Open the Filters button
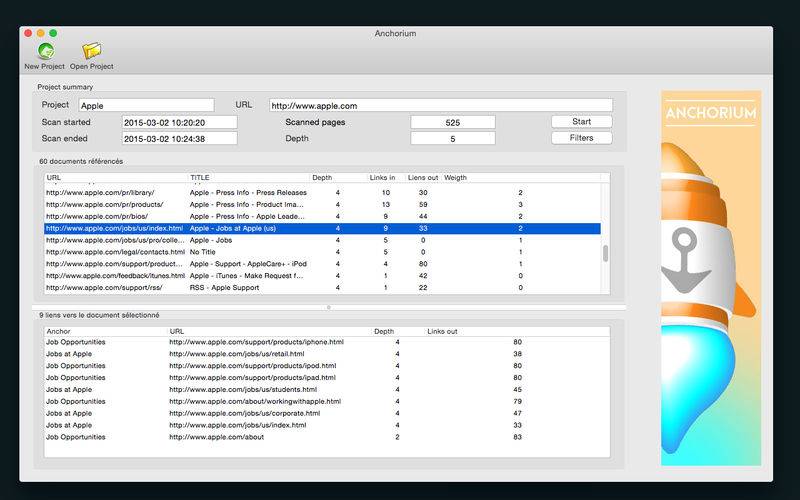Image resolution: width=800 pixels, height=500 pixels. (x=582, y=138)
